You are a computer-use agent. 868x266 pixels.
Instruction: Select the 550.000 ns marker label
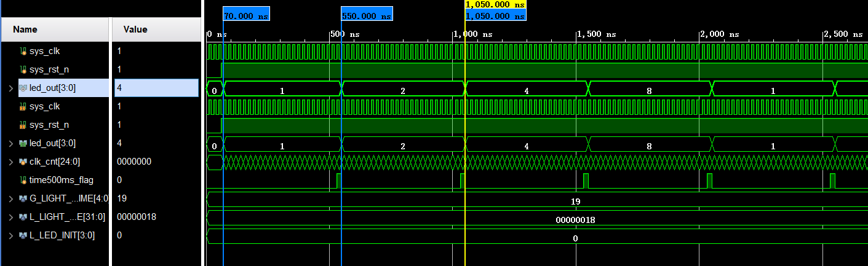click(366, 17)
